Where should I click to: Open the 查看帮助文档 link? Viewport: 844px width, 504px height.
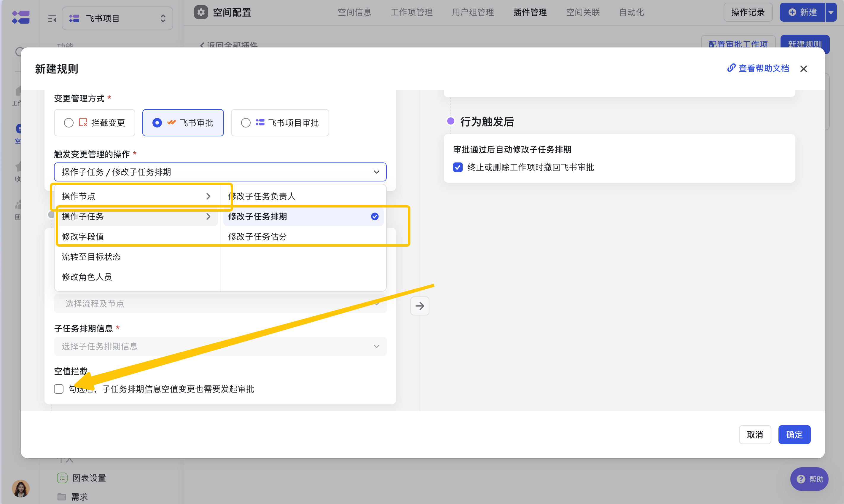click(x=758, y=68)
